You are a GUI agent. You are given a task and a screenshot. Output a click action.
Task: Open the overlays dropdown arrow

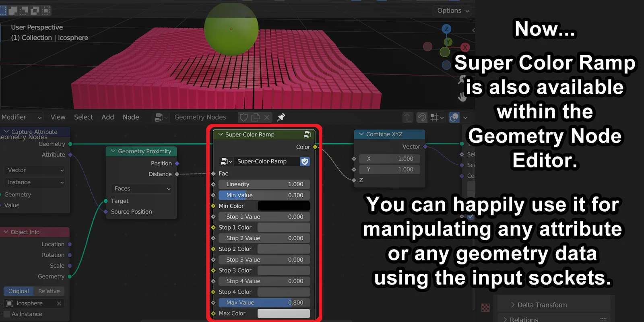click(465, 118)
